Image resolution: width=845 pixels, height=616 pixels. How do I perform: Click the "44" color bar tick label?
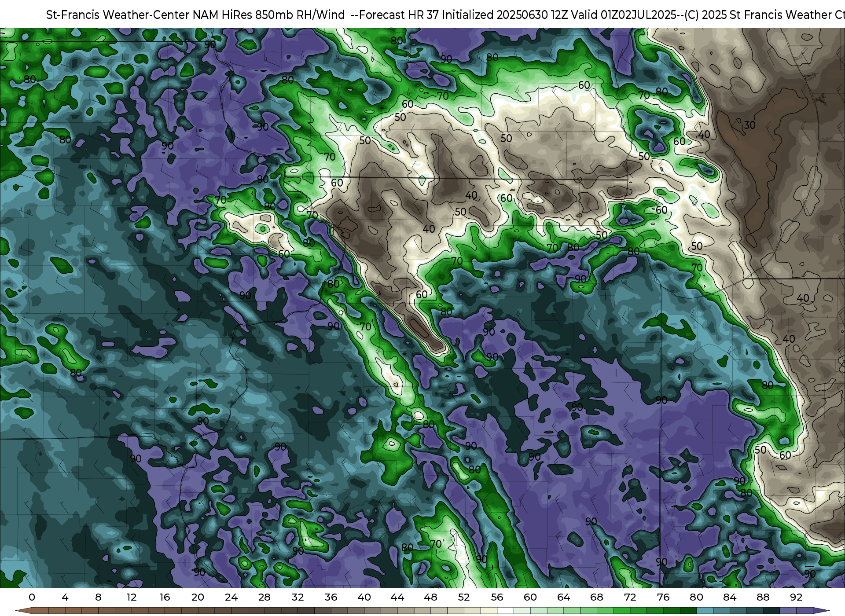click(x=397, y=597)
